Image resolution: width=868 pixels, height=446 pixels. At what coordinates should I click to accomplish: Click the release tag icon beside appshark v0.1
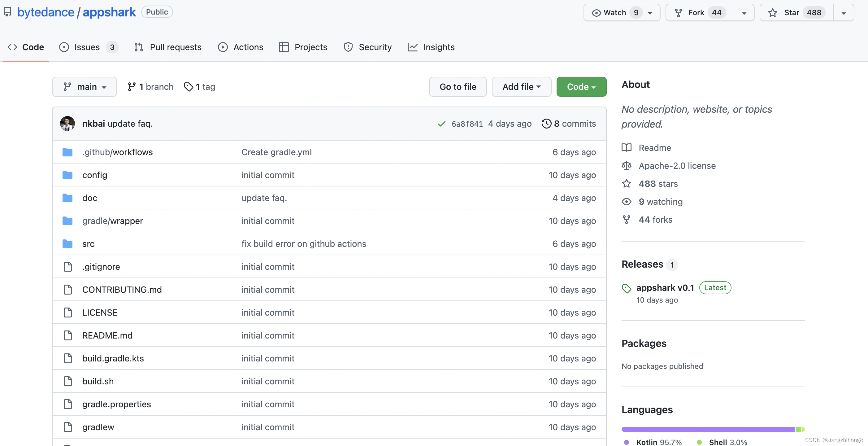(627, 289)
